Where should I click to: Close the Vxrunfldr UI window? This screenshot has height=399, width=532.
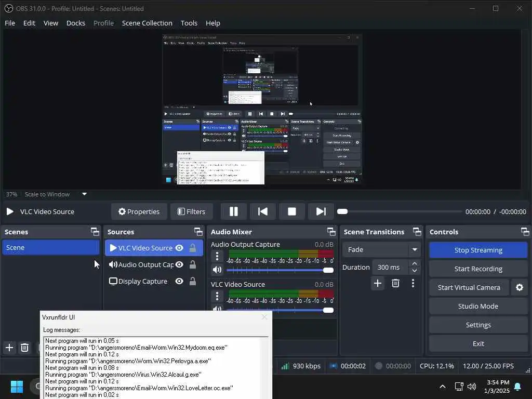[x=264, y=317]
